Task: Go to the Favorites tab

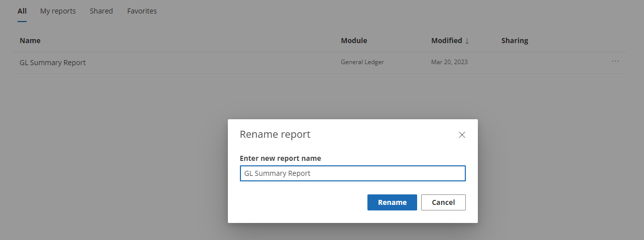Action: tap(142, 11)
